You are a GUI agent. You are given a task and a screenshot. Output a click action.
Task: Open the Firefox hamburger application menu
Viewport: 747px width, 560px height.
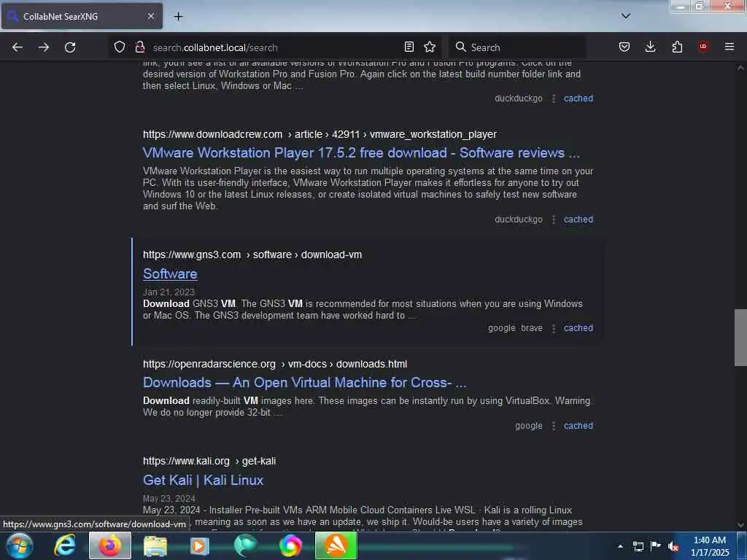[x=729, y=47]
